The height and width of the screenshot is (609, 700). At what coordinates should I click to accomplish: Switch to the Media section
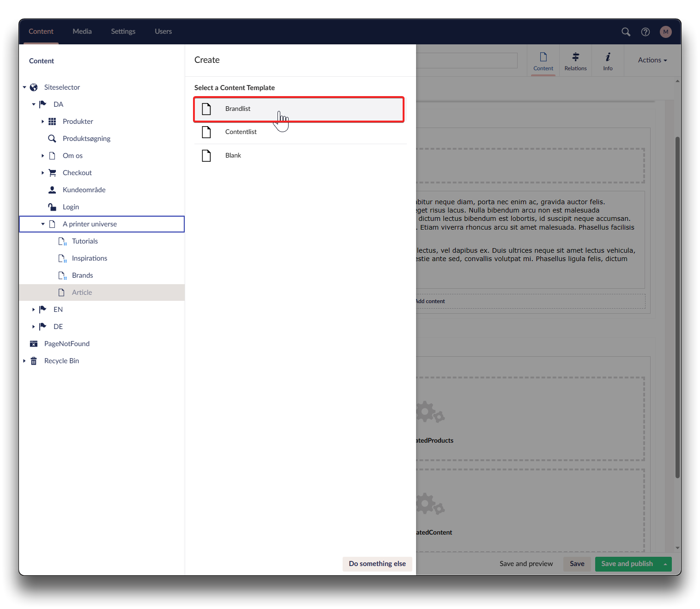click(x=82, y=31)
